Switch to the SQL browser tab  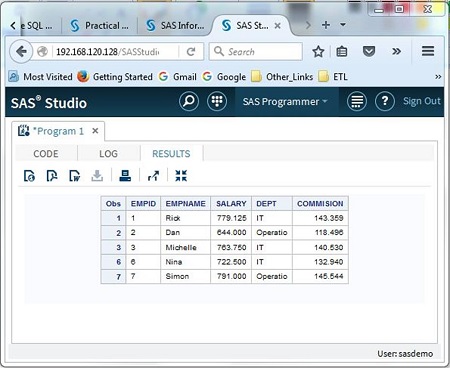(36, 26)
